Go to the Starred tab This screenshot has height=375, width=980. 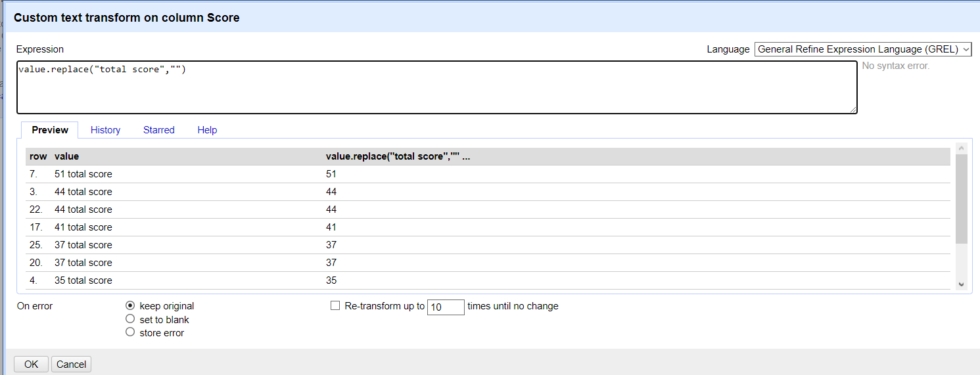(159, 130)
